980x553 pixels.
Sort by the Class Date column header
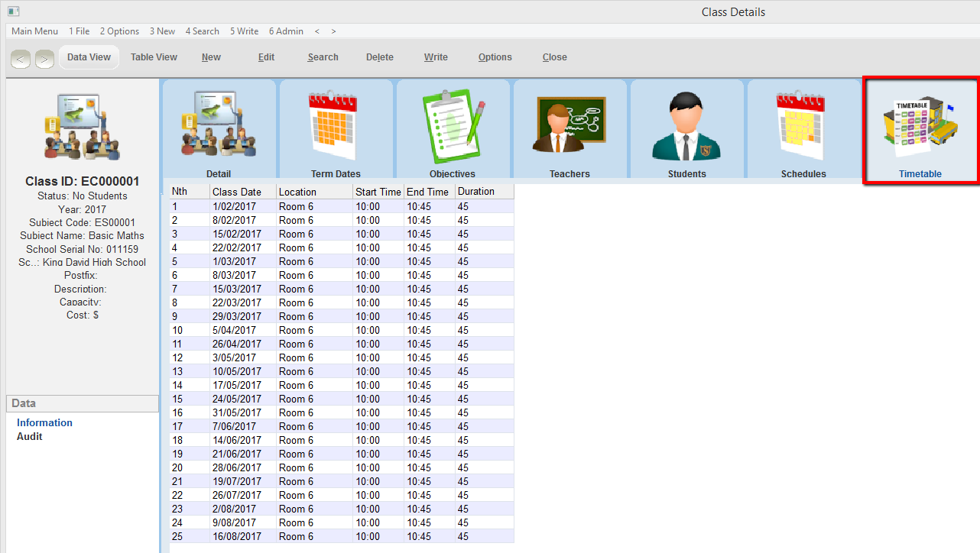[x=237, y=192]
